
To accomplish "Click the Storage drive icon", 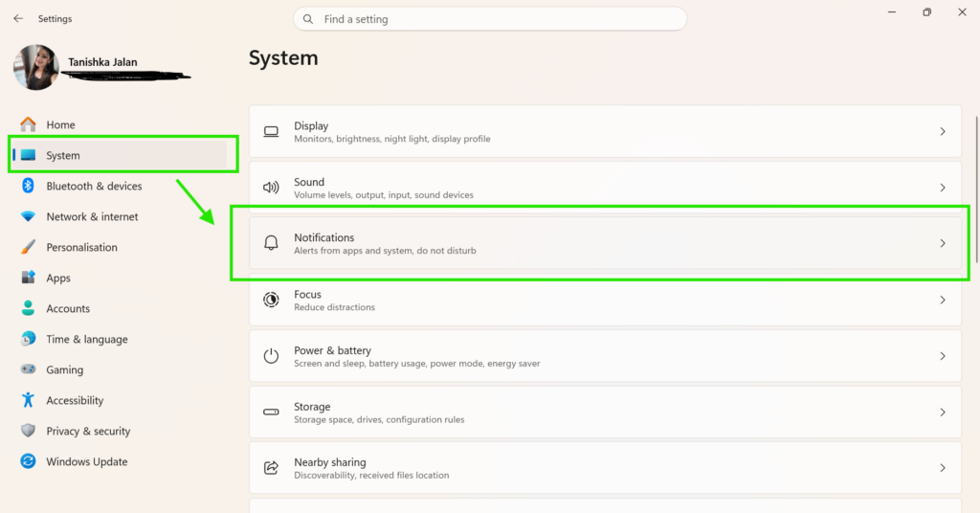I will coord(271,412).
